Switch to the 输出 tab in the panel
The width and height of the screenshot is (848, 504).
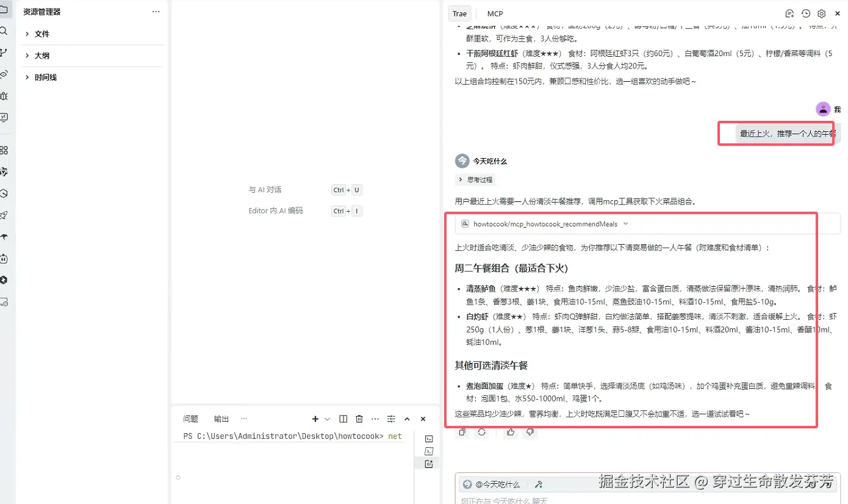[221, 419]
